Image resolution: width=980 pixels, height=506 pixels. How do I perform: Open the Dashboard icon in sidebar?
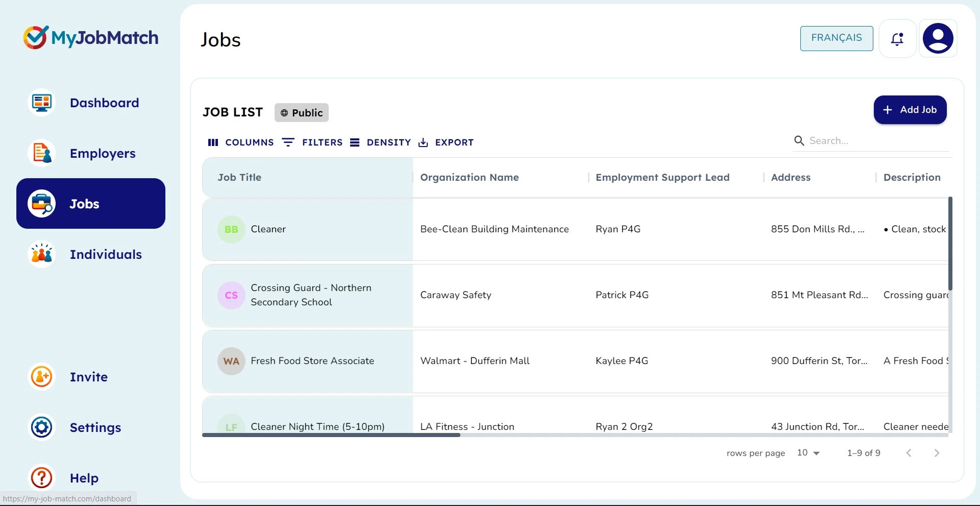point(41,103)
